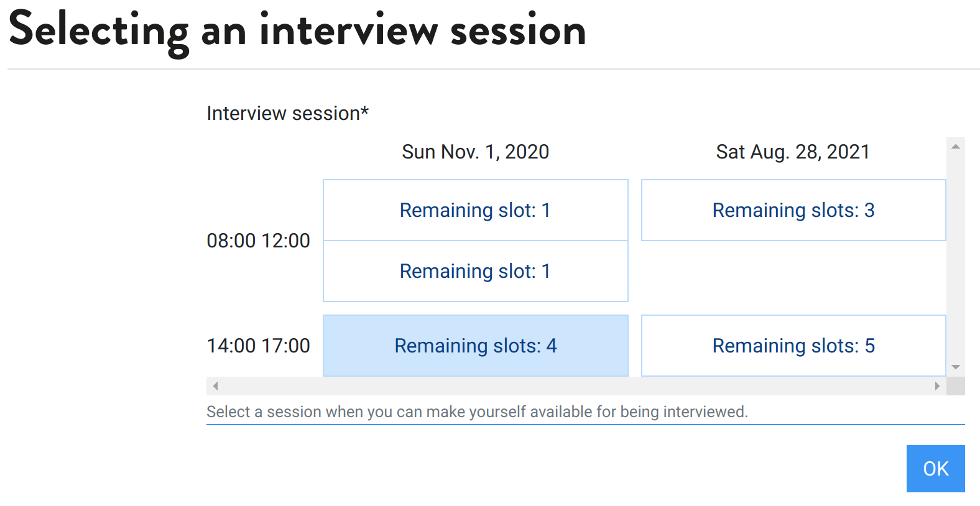
Task: Choose 'Remaining slots: 3' on Sat Aug. 28
Action: (x=793, y=210)
